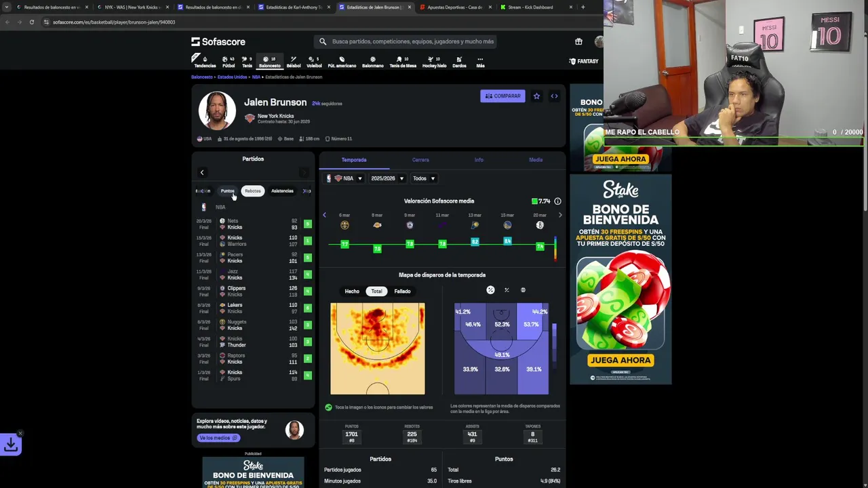This screenshot has width=868, height=488.
Task: Open the Sofascore home logo
Action: point(218,41)
